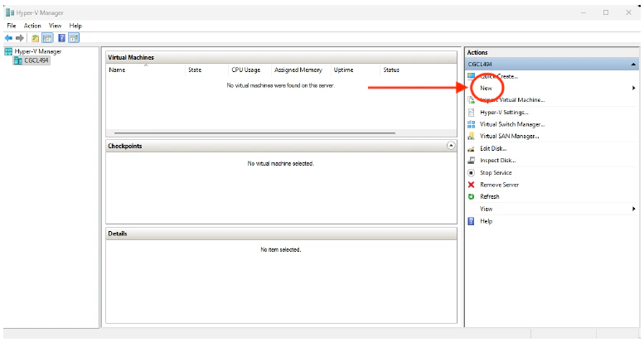Click the green Refresh icon
Image resolution: width=644 pixels, height=342 pixels.
tap(471, 196)
